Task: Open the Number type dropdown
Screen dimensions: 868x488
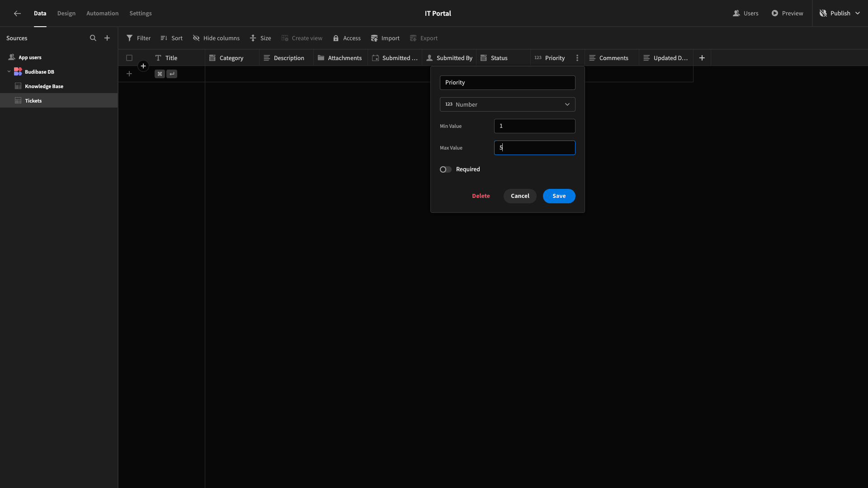Action: coord(507,104)
